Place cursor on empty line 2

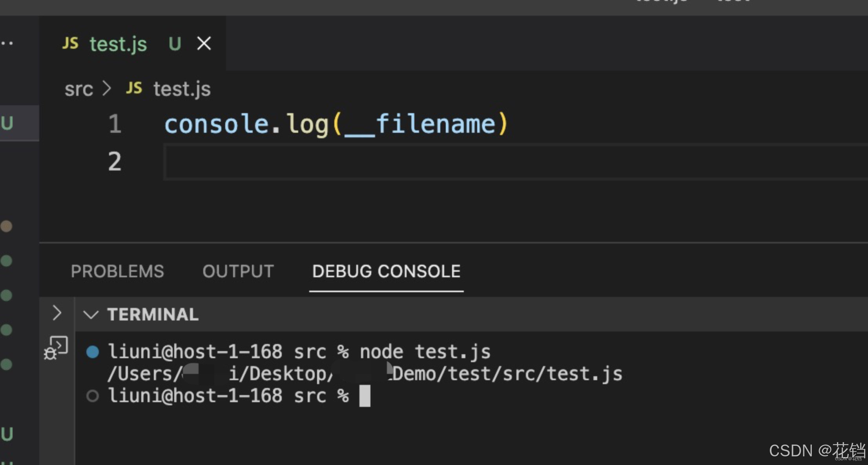[x=314, y=162]
